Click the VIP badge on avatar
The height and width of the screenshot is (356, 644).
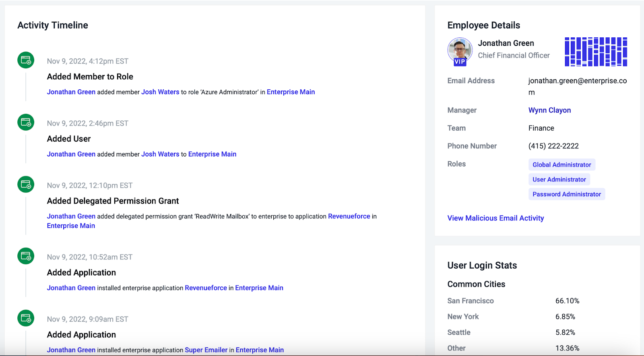[460, 62]
